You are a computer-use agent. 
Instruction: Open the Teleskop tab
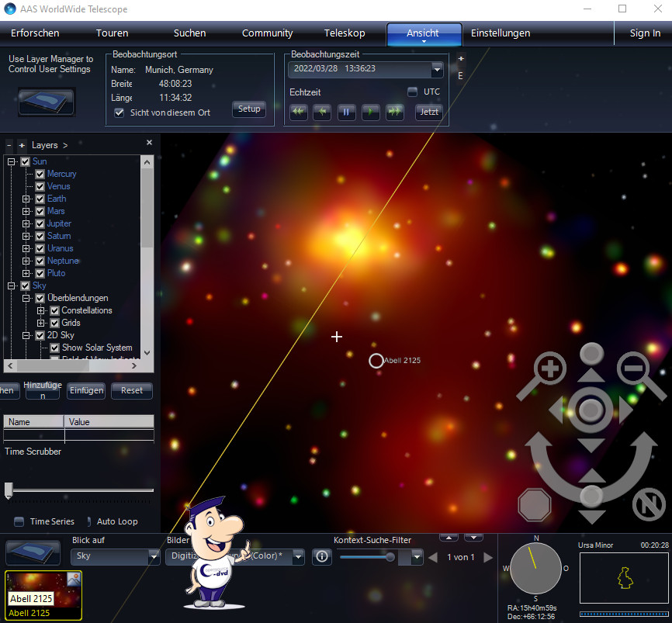click(x=345, y=33)
